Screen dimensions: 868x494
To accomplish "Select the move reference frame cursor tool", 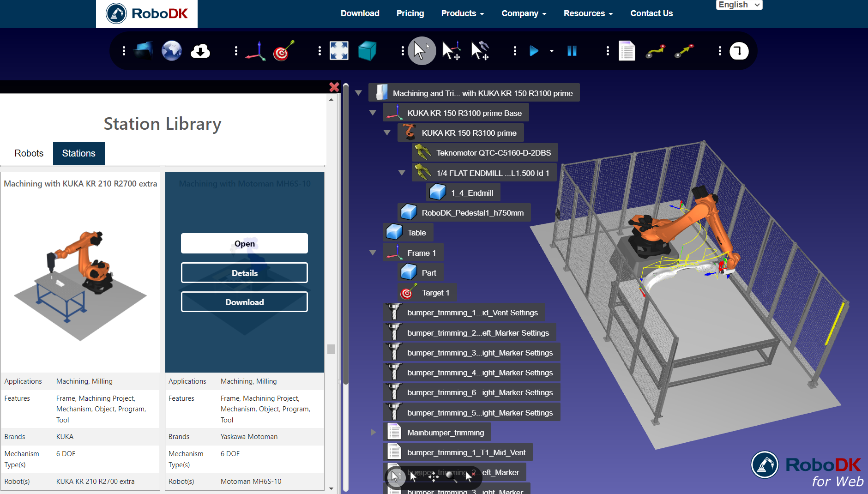I will 451,51.
